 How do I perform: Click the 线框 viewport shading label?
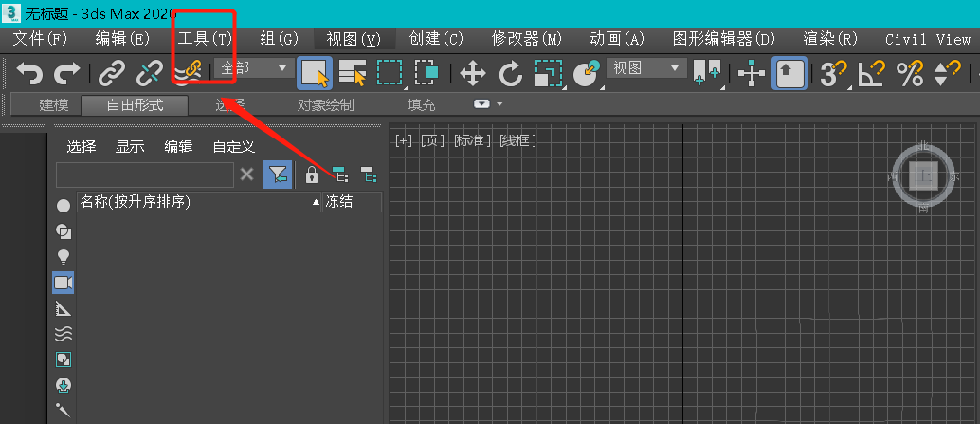tap(518, 140)
